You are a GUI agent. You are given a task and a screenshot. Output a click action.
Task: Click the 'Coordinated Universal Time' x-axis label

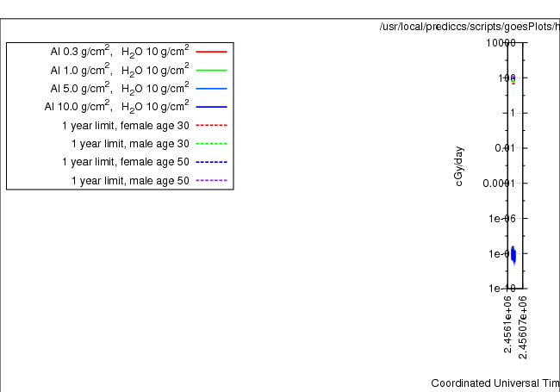tap(495, 383)
